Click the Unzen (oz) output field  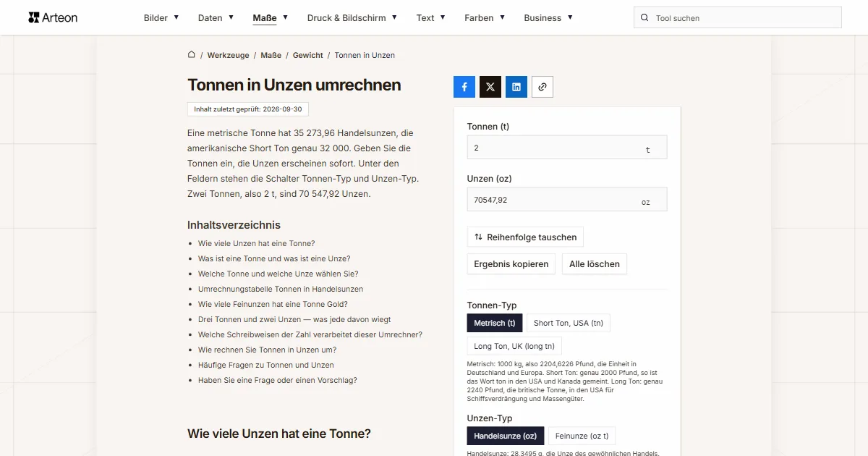click(x=567, y=200)
